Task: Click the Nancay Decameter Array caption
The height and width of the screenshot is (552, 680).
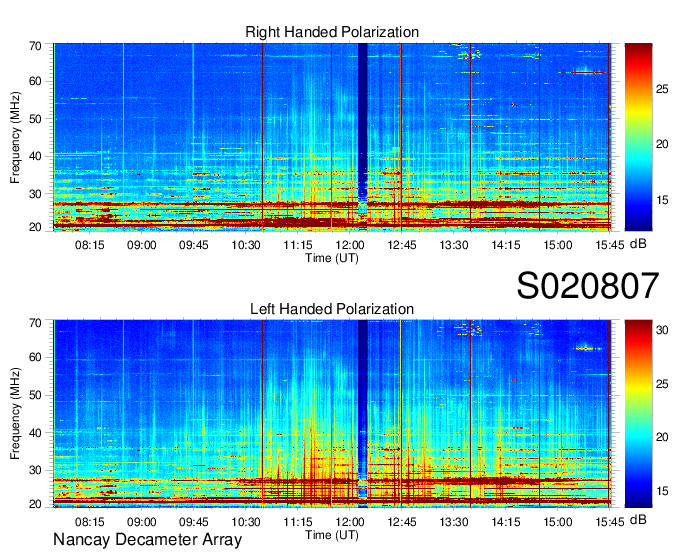Action: [x=147, y=540]
